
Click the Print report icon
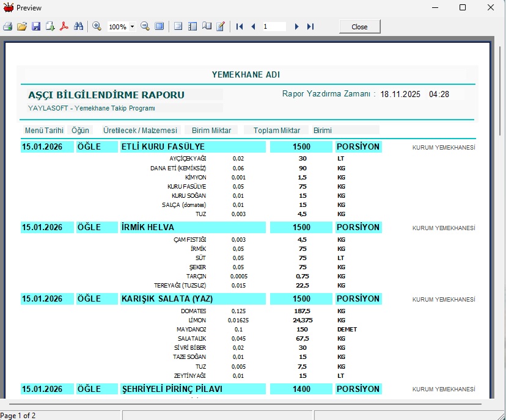(8, 27)
